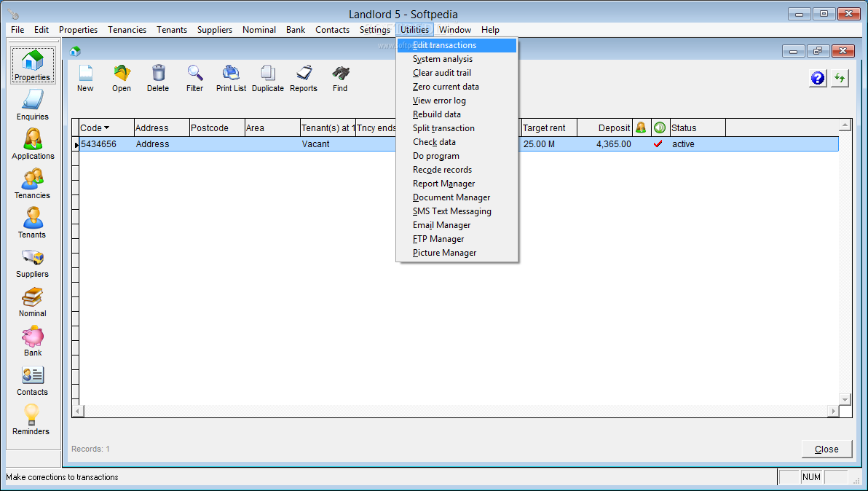Choose View error log menu entry
This screenshot has width=868, height=491.
click(x=457, y=101)
